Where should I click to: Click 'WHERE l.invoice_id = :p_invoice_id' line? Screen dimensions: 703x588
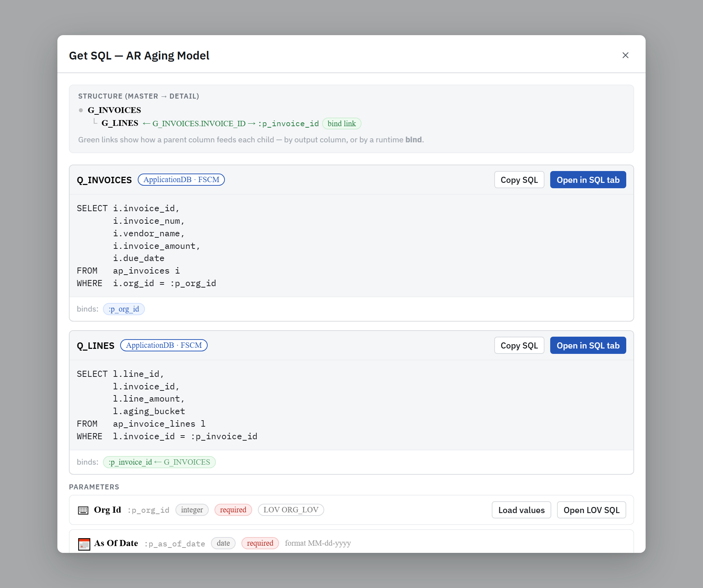167,436
